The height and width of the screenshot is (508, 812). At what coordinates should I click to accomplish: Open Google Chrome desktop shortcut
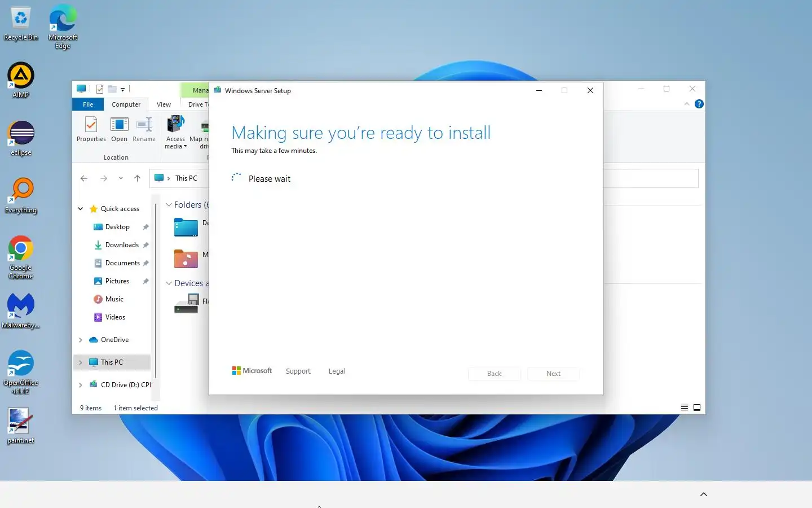tap(21, 257)
